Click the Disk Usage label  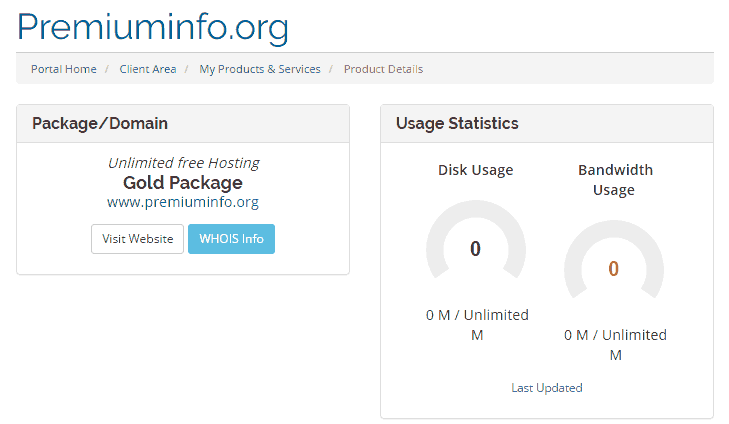(x=476, y=170)
